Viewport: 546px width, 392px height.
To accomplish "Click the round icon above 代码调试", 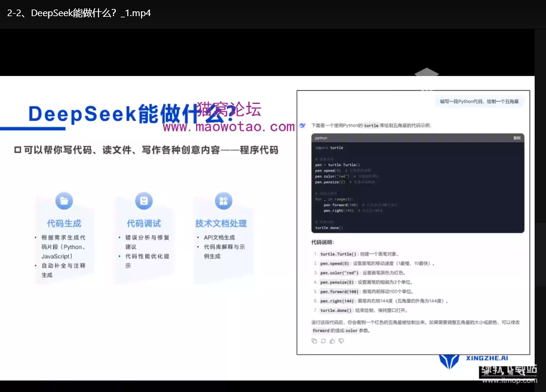I will point(144,201).
